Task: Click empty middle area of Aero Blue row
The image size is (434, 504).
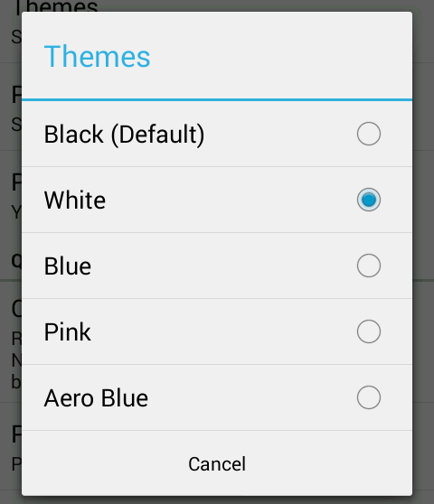Action: 251,397
